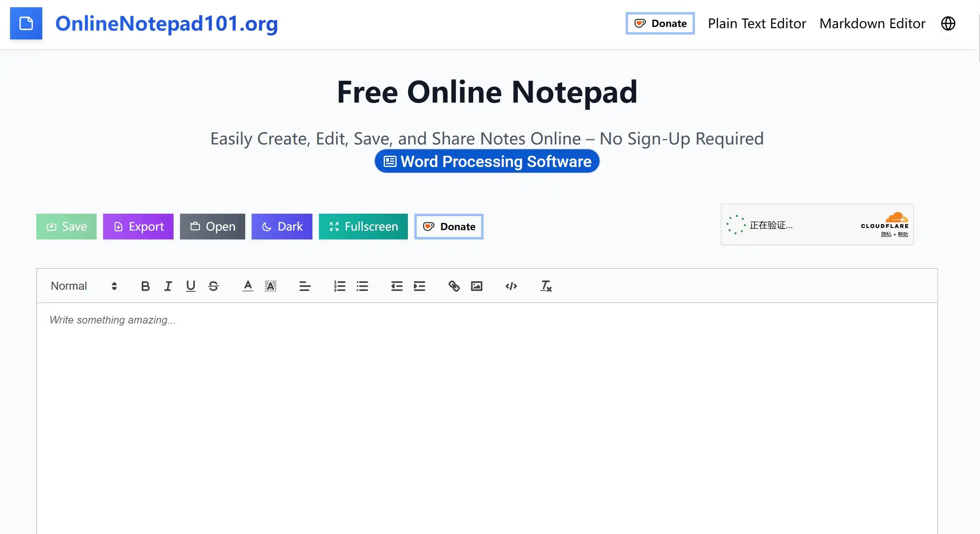Enter Fullscreen mode
Image resolution: width=980 pixels, height=534 pixels.
[363, 227]
